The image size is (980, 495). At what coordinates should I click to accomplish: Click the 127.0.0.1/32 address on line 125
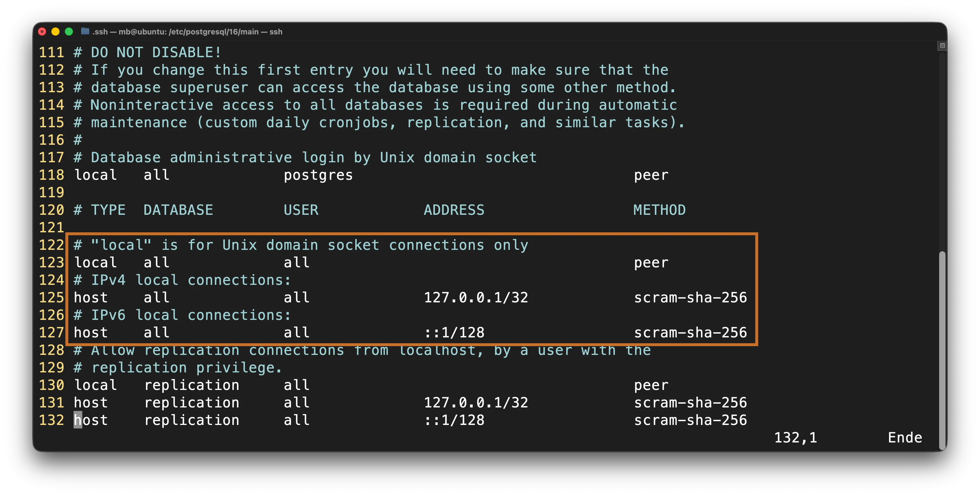[x=476, y=297]
